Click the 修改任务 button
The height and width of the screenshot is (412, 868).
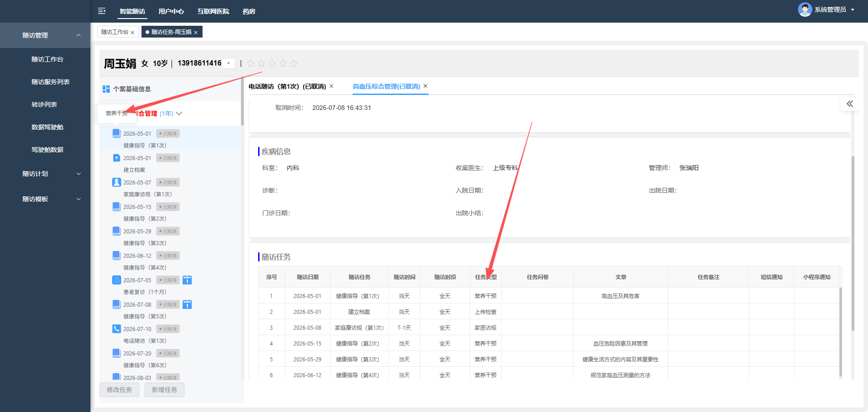[x=119, y=390]
